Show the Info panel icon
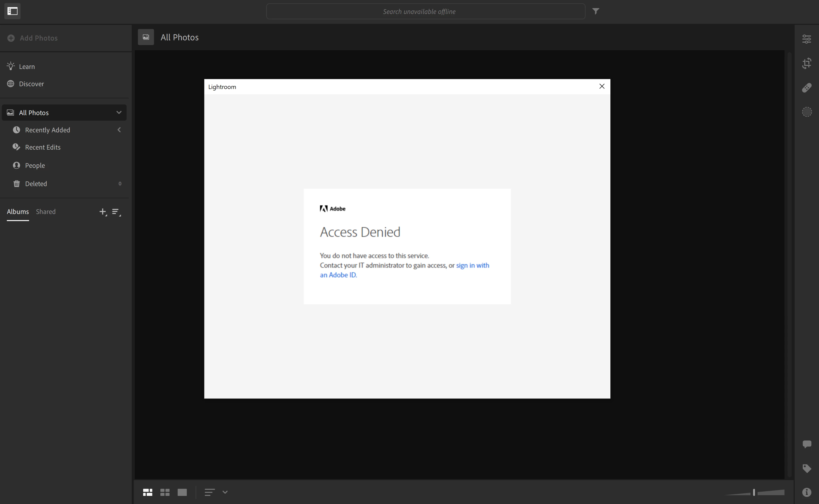 pyautogui.click(x=806, y=492)
